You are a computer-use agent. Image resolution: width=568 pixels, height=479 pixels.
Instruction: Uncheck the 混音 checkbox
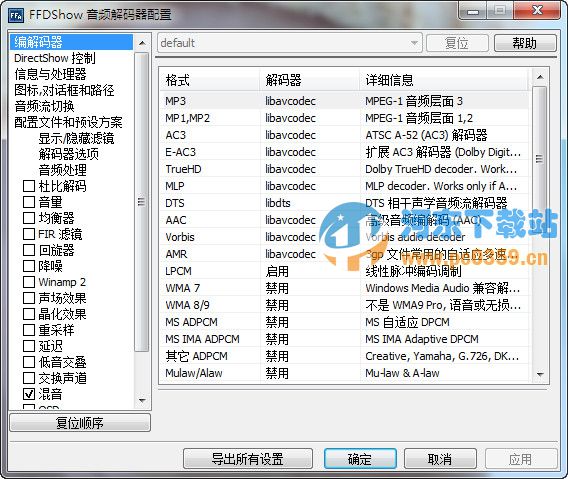[29, 394]
